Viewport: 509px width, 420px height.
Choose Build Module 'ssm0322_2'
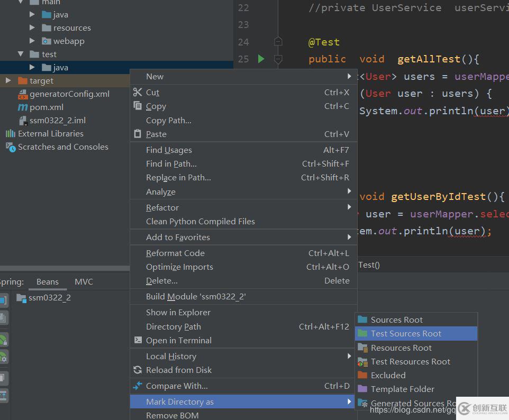coord(243,296)
